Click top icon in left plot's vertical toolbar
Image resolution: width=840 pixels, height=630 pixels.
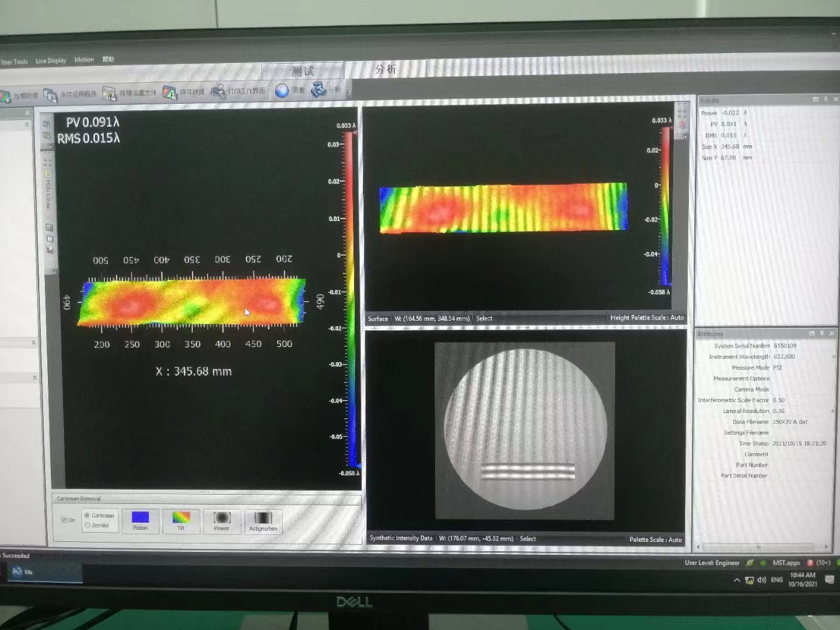(x=46, y=124)
